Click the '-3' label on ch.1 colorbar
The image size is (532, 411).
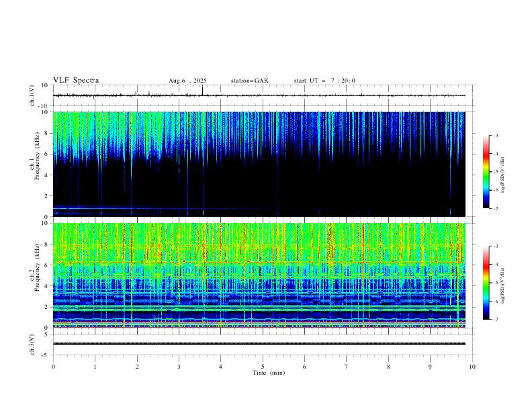[495, 135]
